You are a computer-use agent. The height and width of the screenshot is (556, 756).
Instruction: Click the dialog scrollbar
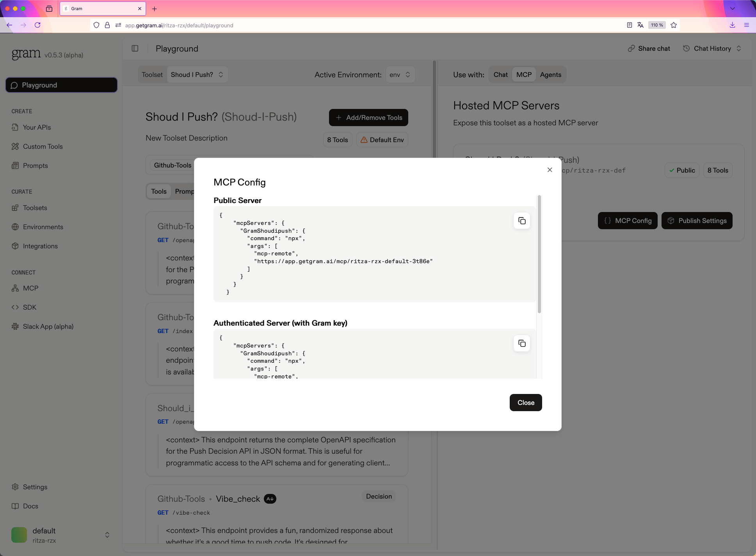[539, 254]
